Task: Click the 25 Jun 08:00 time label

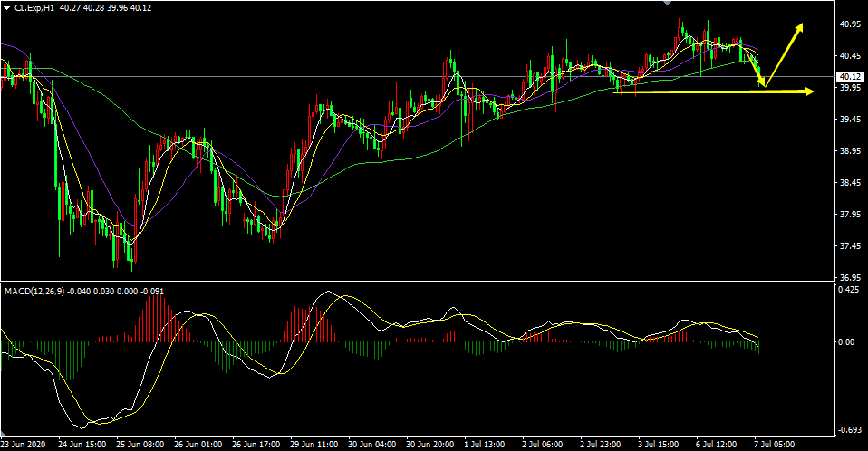Action: (x=140, y=445)
